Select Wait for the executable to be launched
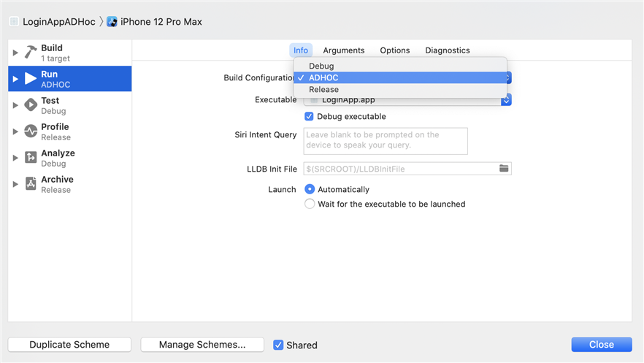The height and width of the screenshot is (363, 644). tap(310, 204)
